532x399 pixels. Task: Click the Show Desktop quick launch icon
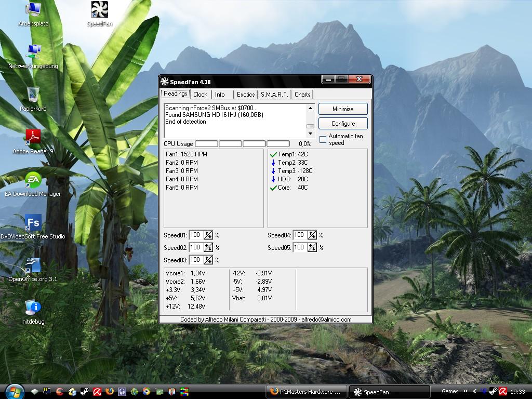(35, 392)
